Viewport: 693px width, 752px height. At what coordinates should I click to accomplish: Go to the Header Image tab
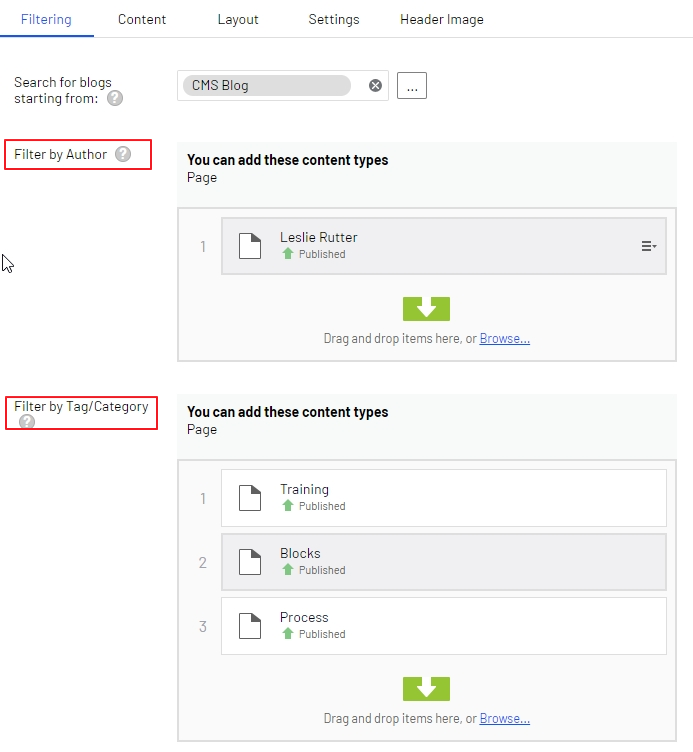coord(441,19)
